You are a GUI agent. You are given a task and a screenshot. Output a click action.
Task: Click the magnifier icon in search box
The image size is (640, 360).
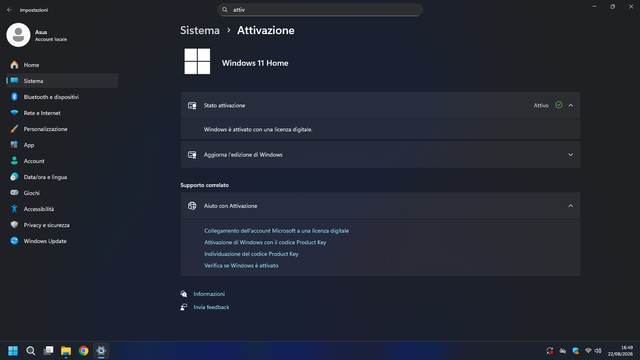[x=225, y=10]
